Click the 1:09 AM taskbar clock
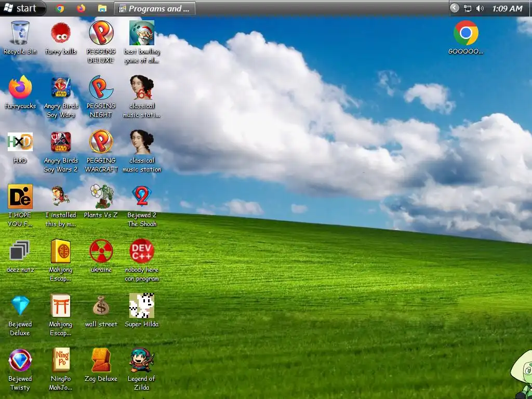This screenshot has height=399, width=532. (x=507, y=8)
